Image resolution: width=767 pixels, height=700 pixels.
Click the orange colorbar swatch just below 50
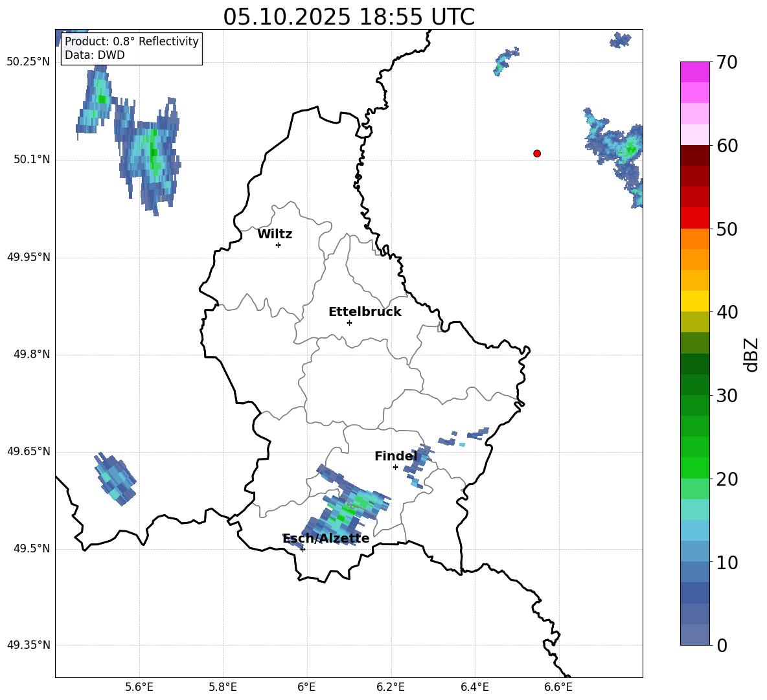(694, 239)
